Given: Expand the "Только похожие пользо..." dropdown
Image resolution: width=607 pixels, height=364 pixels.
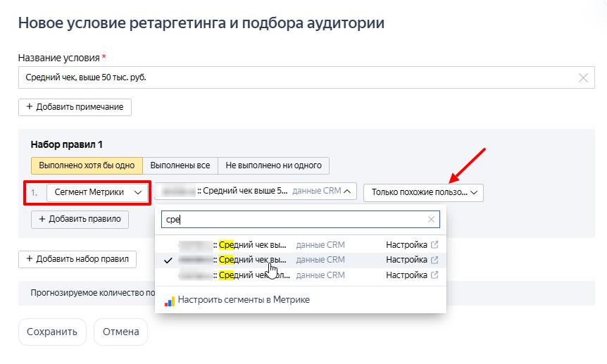Looking at the screenshot, I should coord(423,192).
